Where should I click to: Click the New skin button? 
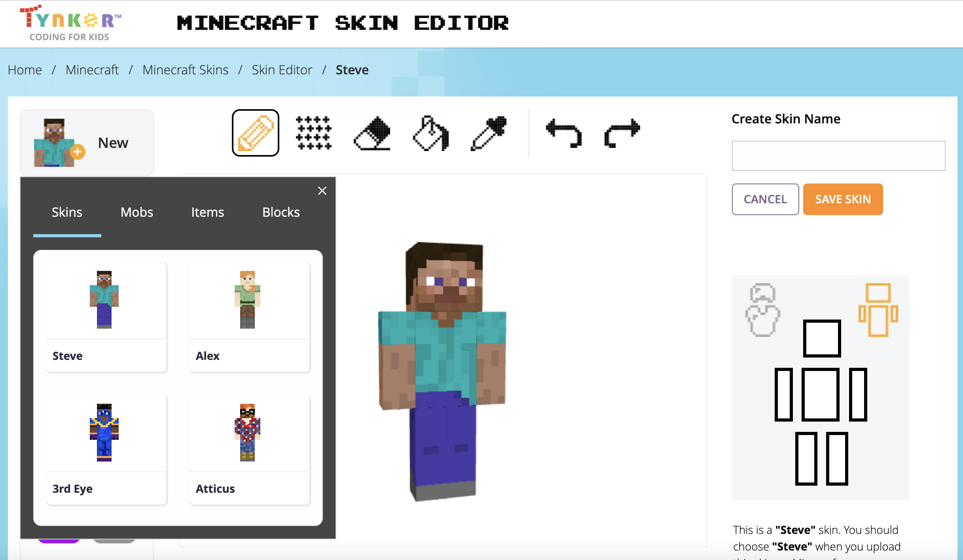pyautogui.click(x=87, y=142)
